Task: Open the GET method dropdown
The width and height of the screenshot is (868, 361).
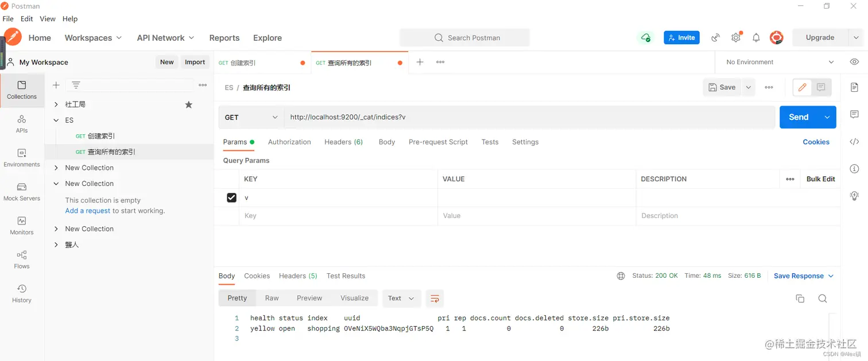Action: pyautogui.click(x=251, y=117)
